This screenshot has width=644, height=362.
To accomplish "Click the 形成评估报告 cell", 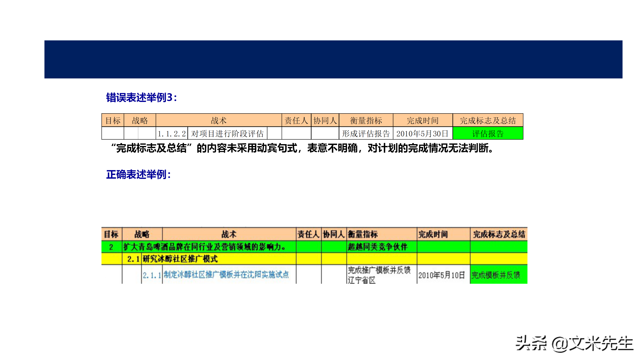I will (366, 133).
